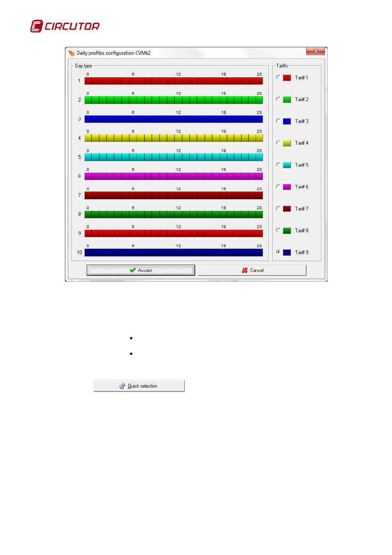This screenshot has height=555, width=392.
Task: Select the Tariff 1 radio button
Action: click(278, 77)
